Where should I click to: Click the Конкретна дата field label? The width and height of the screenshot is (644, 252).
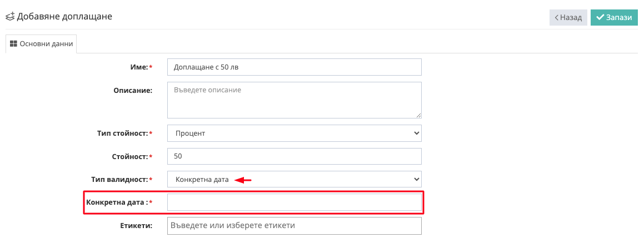(x=117, y=202)
